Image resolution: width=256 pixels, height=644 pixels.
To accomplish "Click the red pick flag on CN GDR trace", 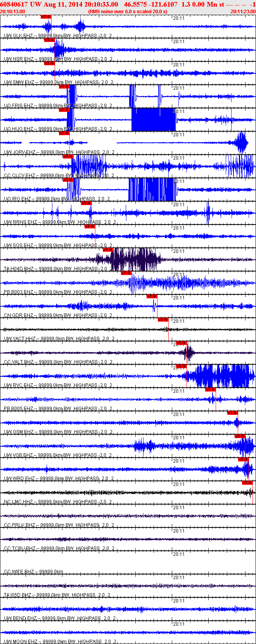I will [152, 296].
